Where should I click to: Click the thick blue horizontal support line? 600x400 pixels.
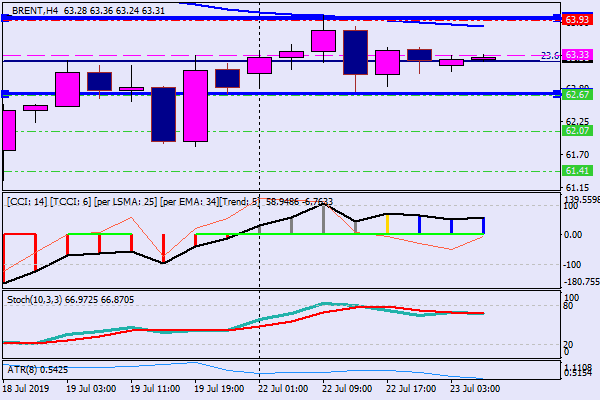pyautogui.click(x=300, y=94)
